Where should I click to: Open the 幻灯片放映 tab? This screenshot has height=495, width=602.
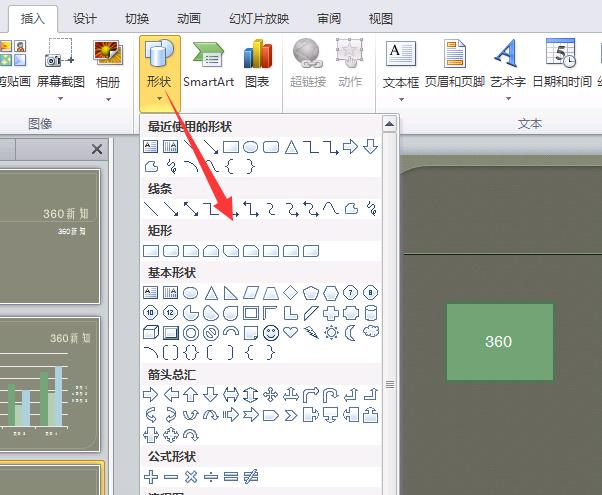[259, 18]
